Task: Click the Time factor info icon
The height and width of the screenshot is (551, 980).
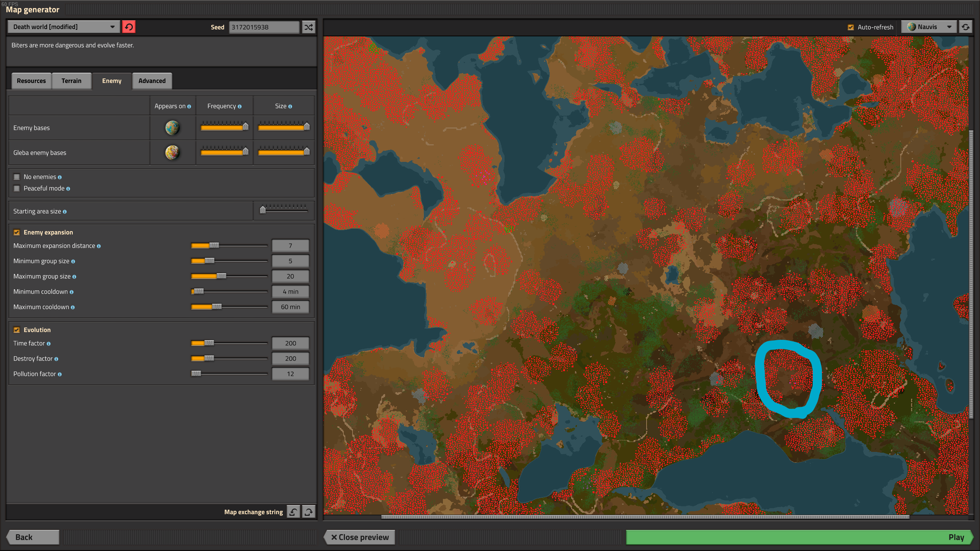Action: 49,344
